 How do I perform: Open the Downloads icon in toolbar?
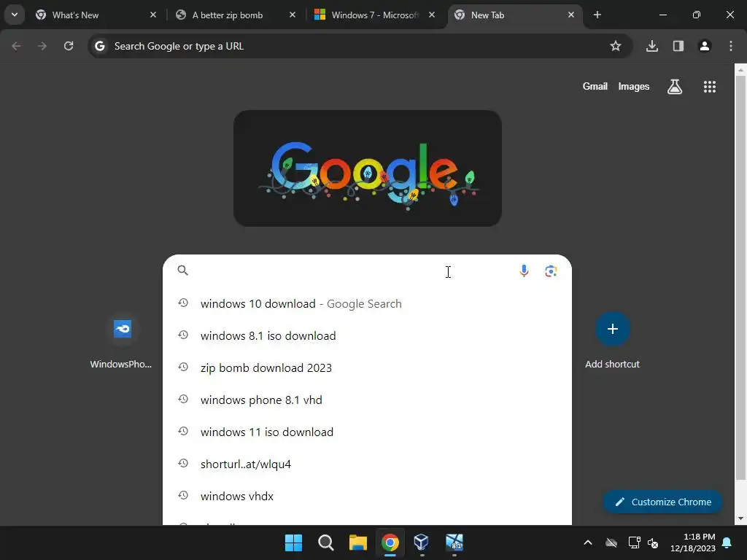tap(652, 46)
